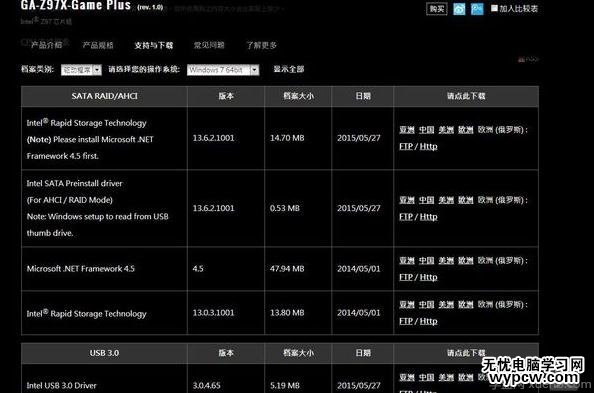Switch to the 支持与下载 tab
Viewport: 594px width, 393px height.
tap(153, 45)
